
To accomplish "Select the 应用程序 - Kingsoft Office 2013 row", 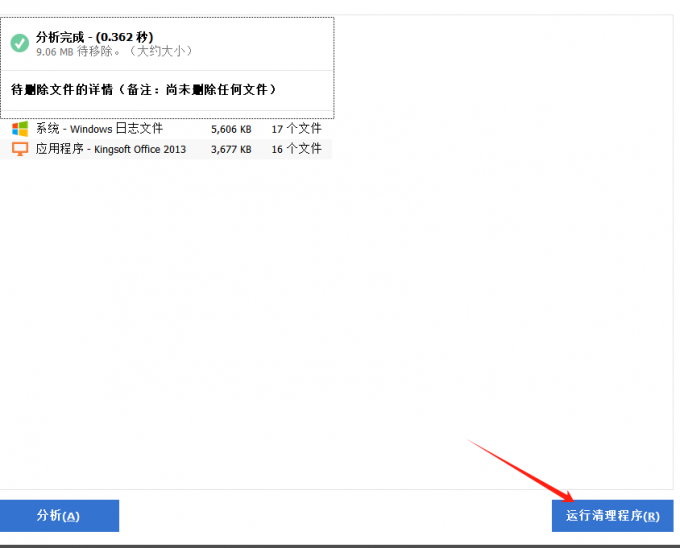I will (166, 149).
